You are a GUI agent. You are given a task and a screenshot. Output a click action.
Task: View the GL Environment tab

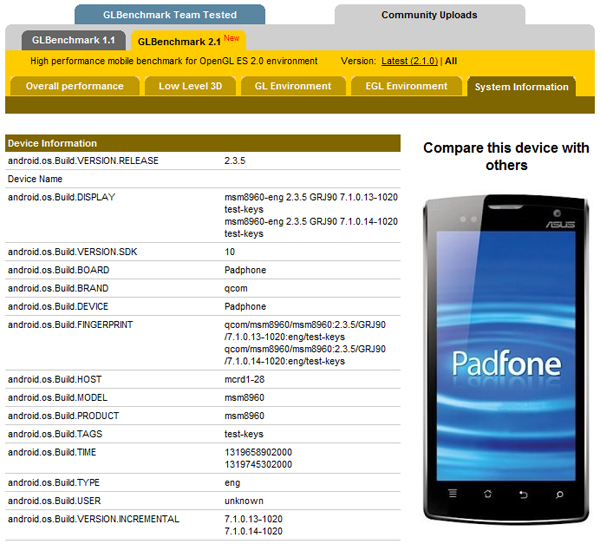point(293,87)
